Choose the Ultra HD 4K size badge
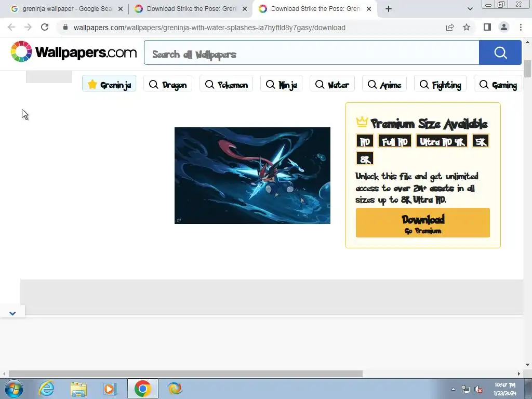This screenshot has height=399, width=532. coord(442,141)
